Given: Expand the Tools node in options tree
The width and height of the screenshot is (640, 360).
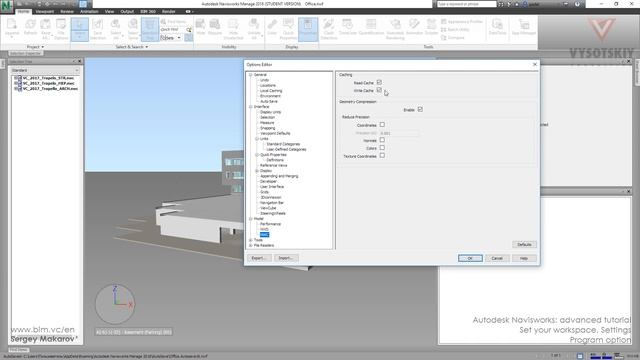Looking at the screenshot, I should [x=251, y=240].
